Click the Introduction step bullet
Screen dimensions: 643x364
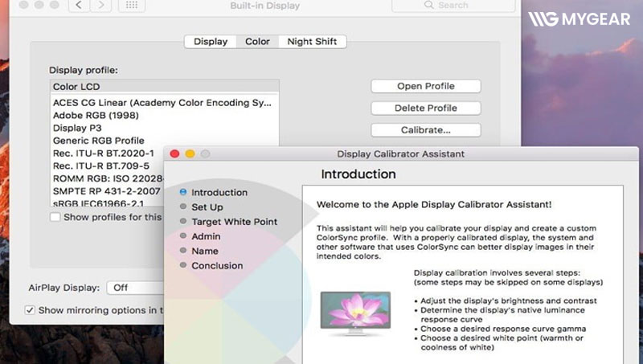(184, 193)
